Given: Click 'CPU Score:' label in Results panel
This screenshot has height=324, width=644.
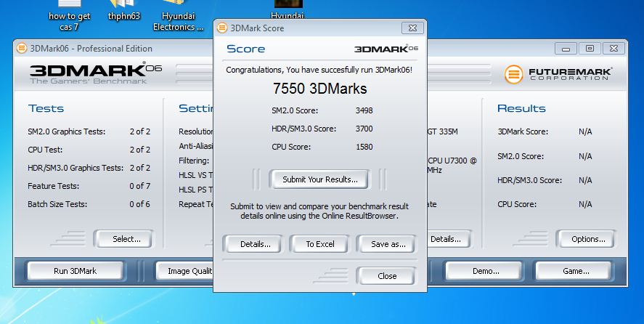Looking at the screenshot, I should pos(517,204).
